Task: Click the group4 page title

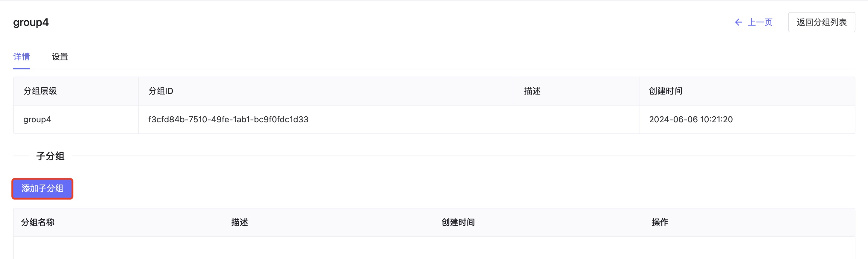Action: pos(31,22)
